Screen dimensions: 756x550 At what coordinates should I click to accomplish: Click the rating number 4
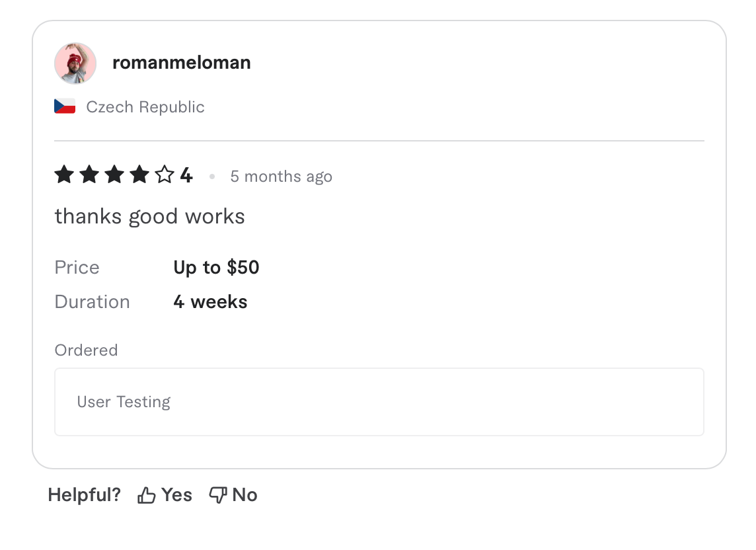[x=186, y=175]
